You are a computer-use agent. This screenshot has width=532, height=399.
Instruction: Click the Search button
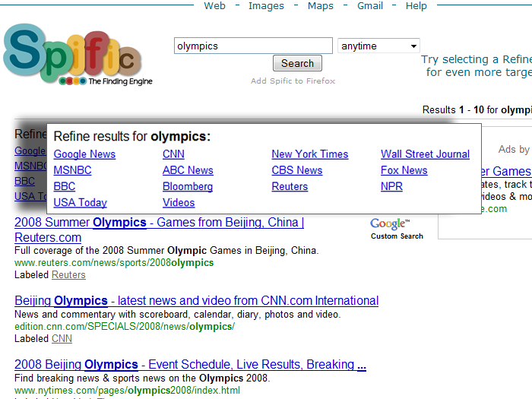coord(297,63)
